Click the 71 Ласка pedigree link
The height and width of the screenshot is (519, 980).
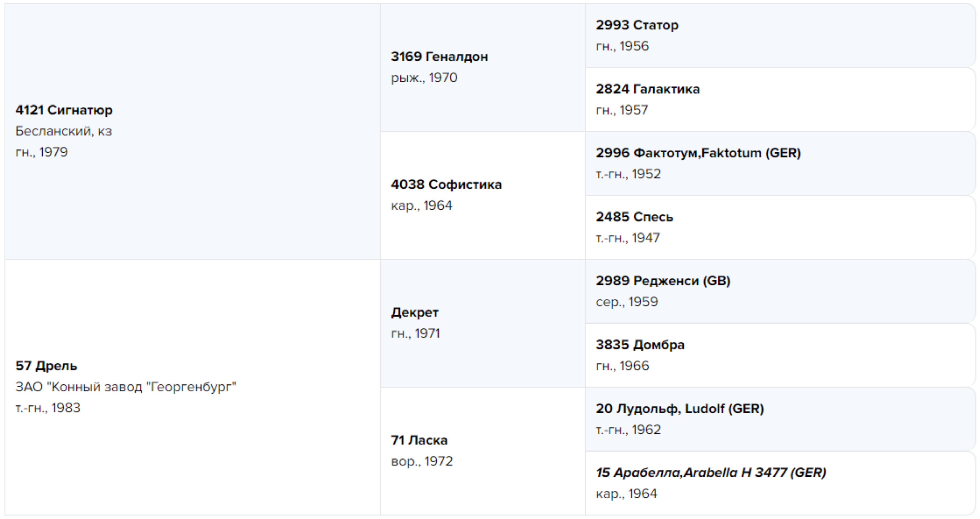tap(419, 440)
